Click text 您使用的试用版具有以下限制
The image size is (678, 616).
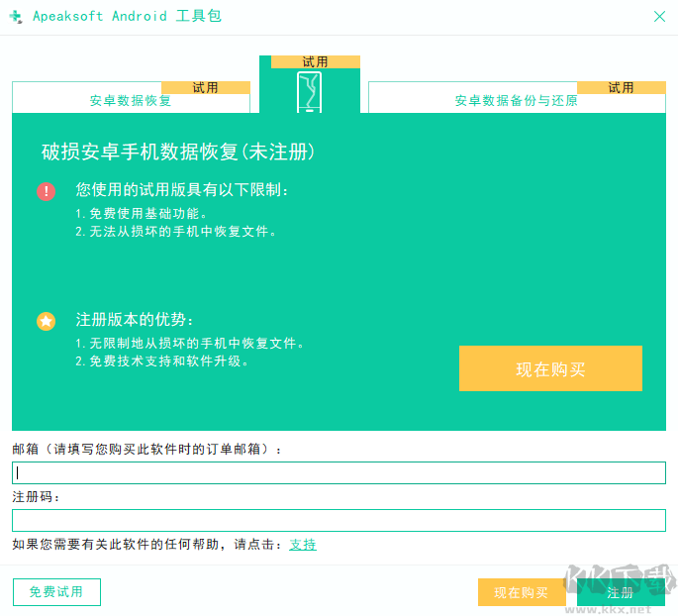coord(182,189)
